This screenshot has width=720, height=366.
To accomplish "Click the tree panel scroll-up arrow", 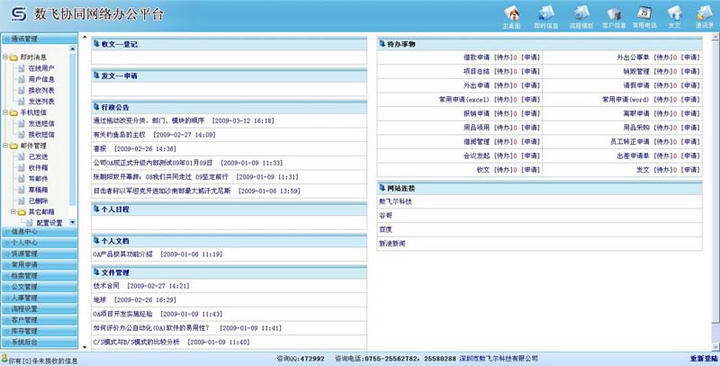I will coord(73,48).
